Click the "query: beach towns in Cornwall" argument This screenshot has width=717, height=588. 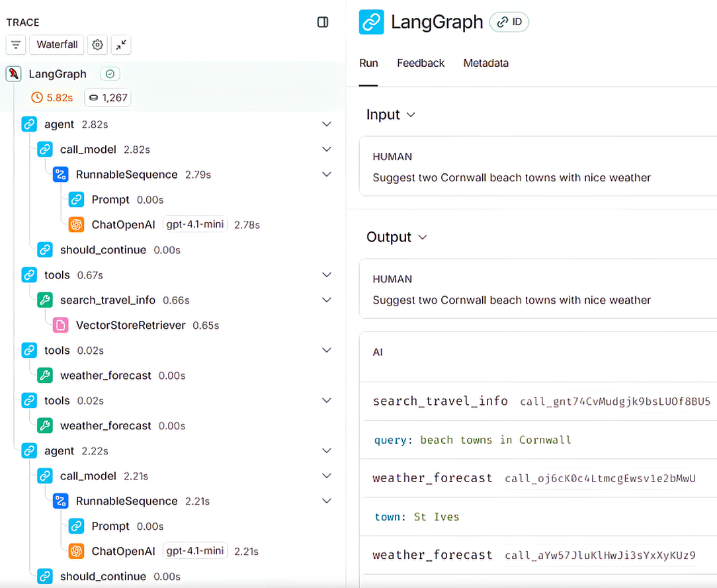click(472, 440)
